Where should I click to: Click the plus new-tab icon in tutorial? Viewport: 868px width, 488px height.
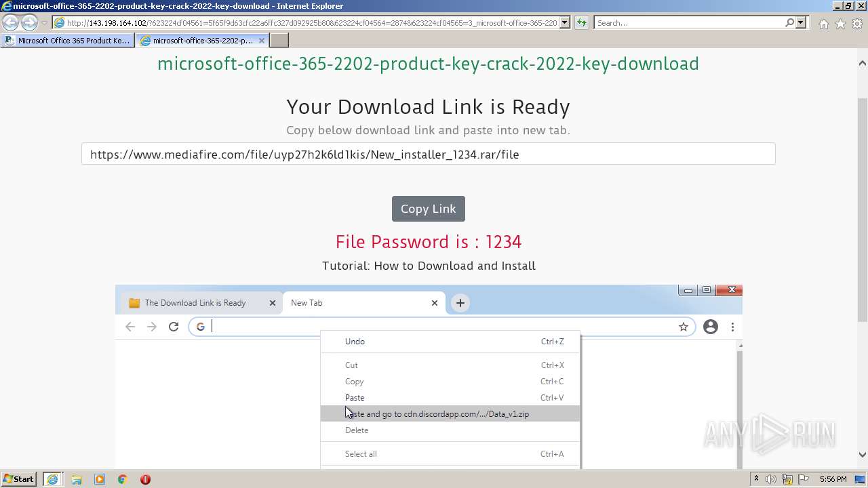click(x=460, y=303)
